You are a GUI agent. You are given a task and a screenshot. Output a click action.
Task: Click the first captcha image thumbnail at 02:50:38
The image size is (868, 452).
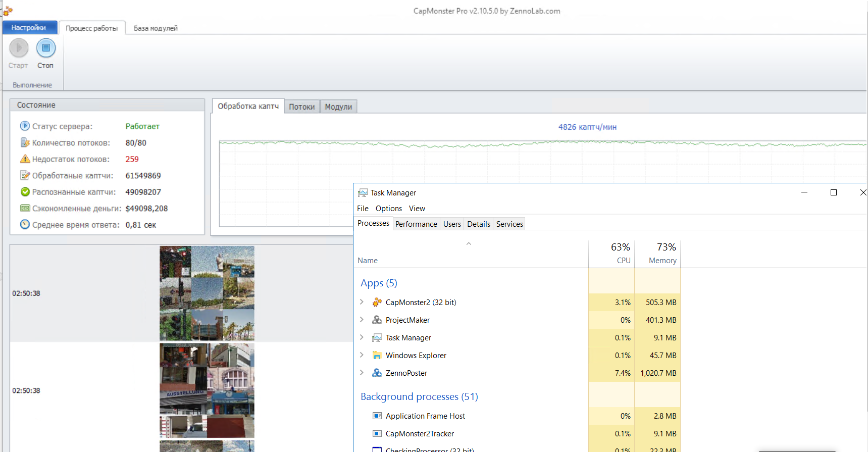pyautogui.click(x=207, y=293)
